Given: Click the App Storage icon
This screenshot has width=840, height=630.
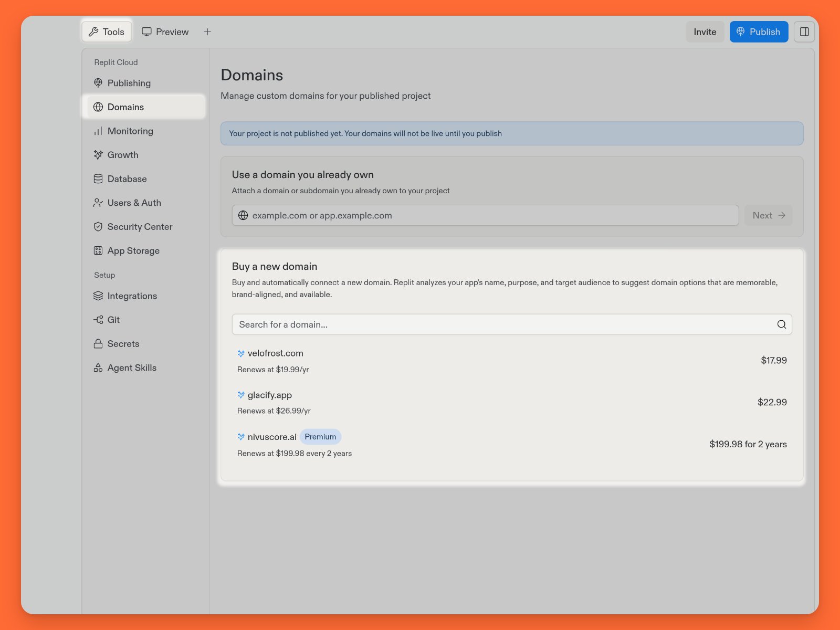Looking at the screenshot, I should click(x=98, y=251).
